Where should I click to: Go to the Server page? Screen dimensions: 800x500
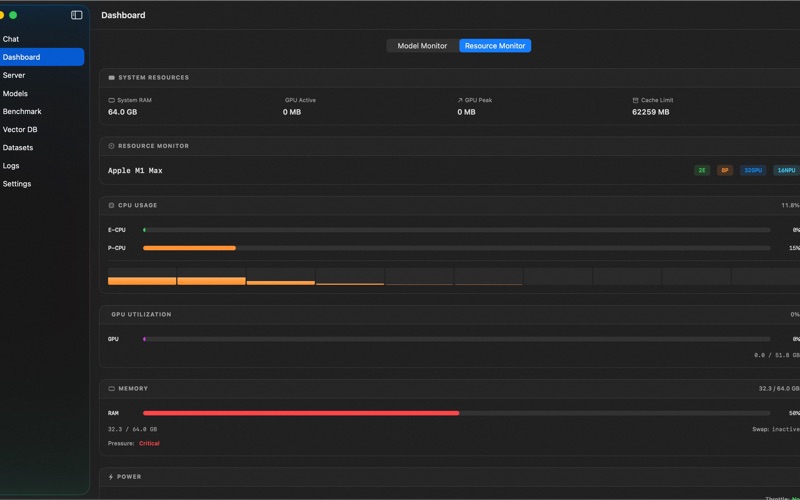click(14, 75)
